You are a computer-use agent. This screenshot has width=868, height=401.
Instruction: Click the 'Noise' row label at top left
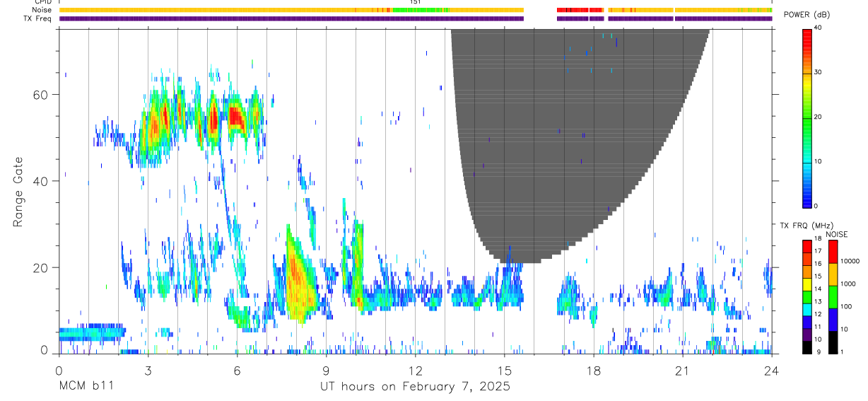point(43,10)
